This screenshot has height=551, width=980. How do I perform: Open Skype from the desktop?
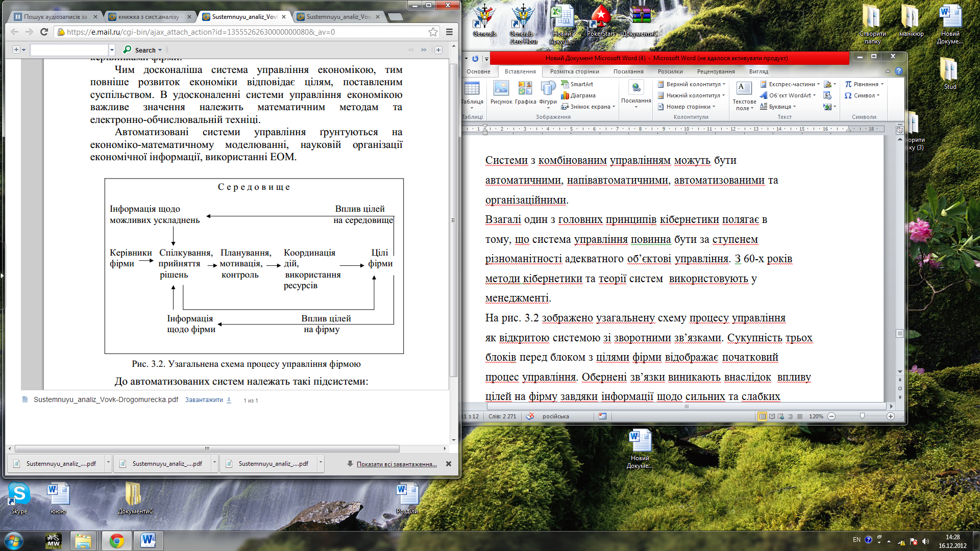tap(19, 497)
